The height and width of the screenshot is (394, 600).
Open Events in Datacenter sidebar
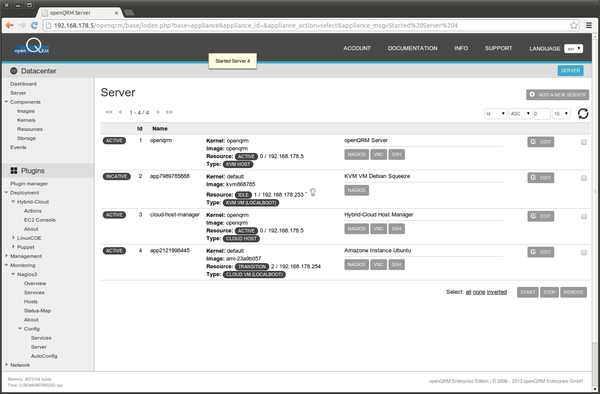click(18, 147)
